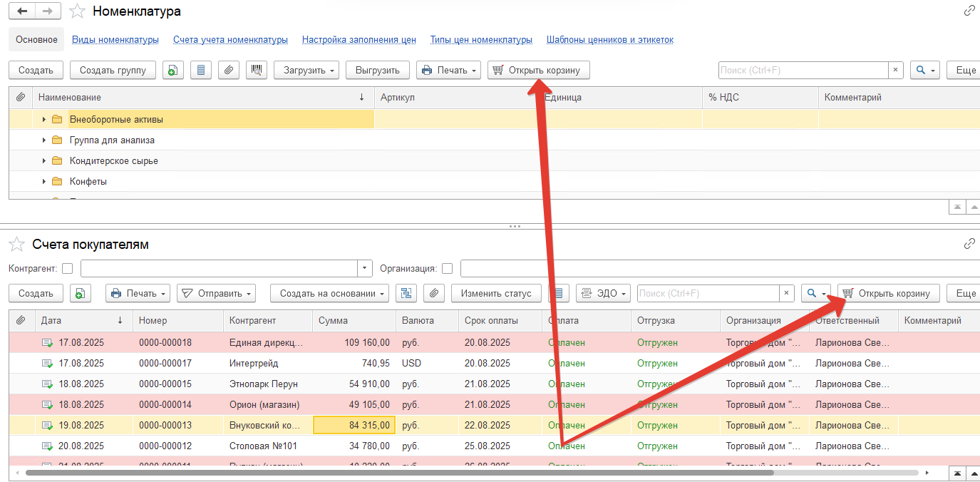Screen dimensions: 980x482
Task: Open attached files in the Номенклатура toolbar
Action: (x=229, y=70)
